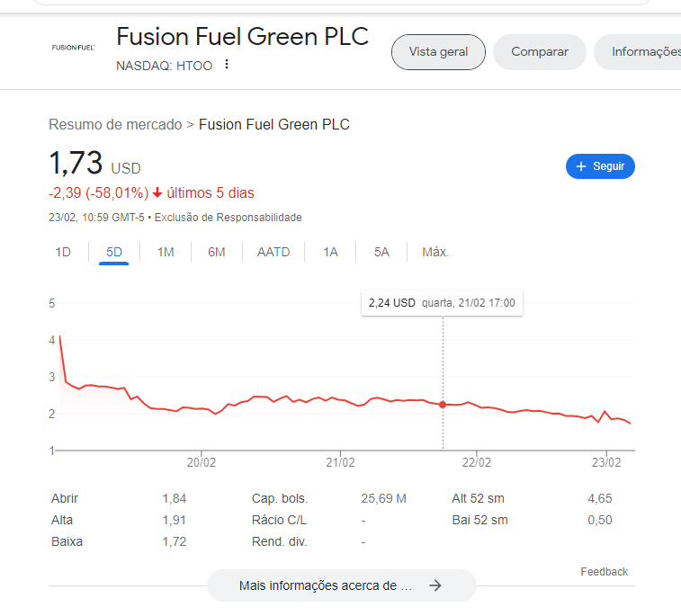Screen dimensions: 681x616
Task: Click the arrow icon in Mais informações button
Action: [435, 585]
